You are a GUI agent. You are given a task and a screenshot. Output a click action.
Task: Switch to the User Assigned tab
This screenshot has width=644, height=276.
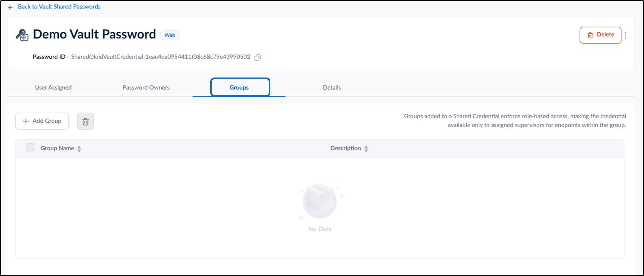[x=53, y=88]
